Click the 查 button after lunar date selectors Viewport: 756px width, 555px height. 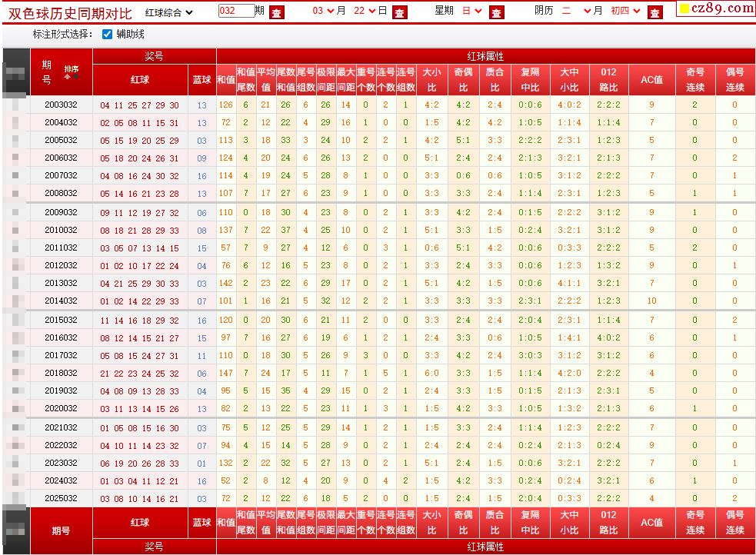[654, 12]
